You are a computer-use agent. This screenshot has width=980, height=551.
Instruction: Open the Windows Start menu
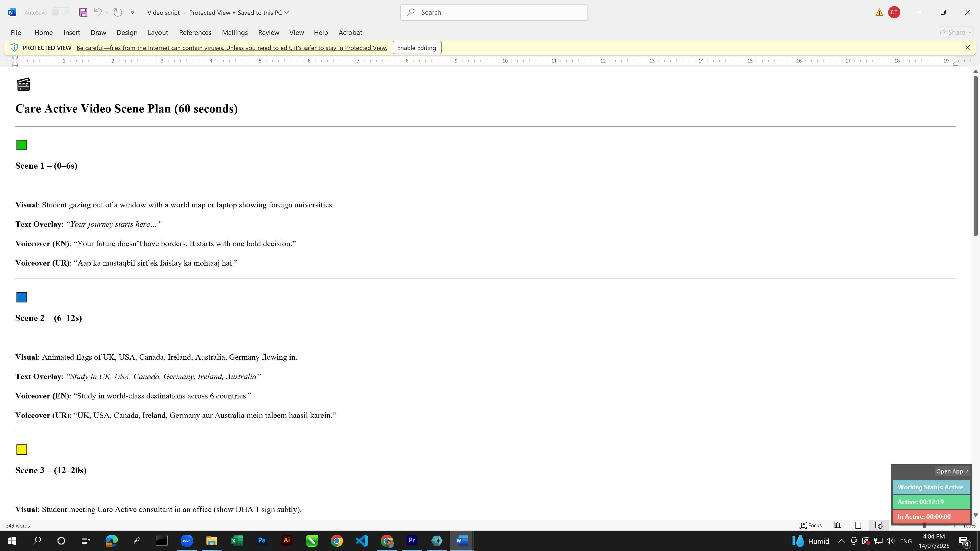pyautogui.click(x=12, y=541)
